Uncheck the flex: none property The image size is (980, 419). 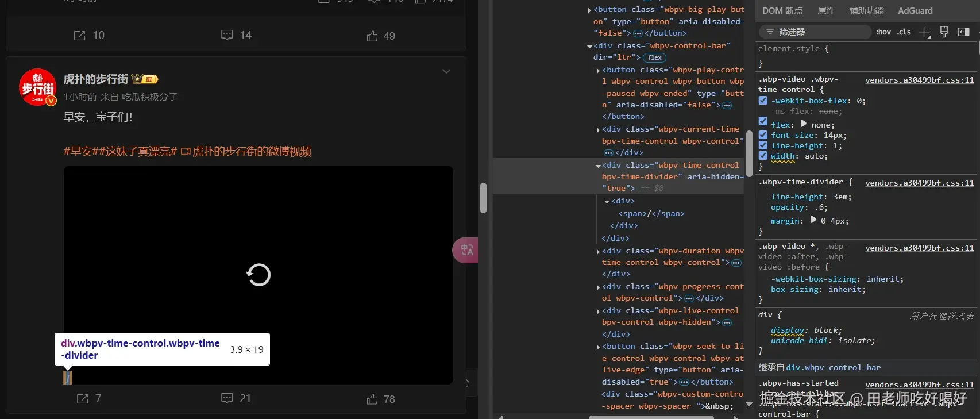pyautogui.click(x=763, y=121)
